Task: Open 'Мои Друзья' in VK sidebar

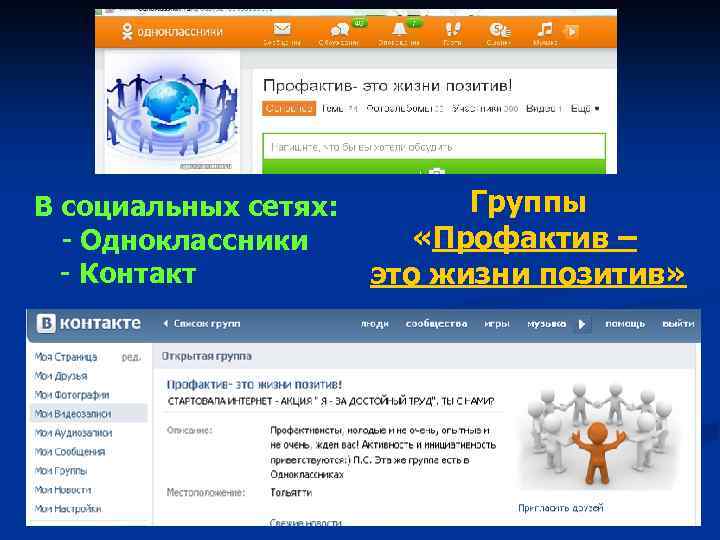Action: (x=61, y=376)
